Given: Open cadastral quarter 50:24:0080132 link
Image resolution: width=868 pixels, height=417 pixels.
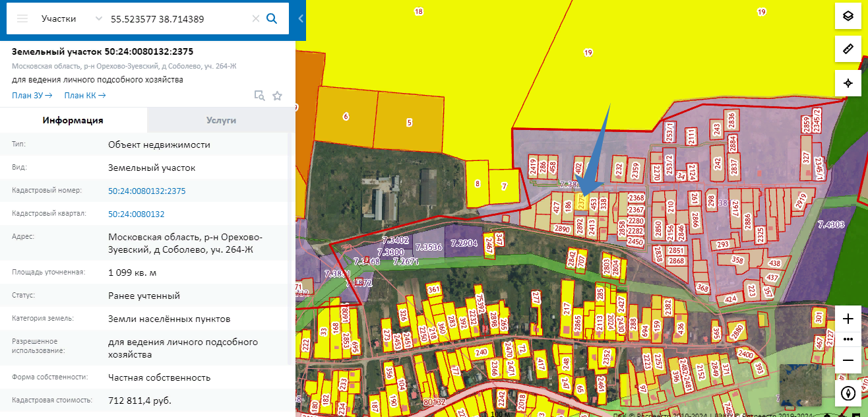Looking at the screenshot, I should pos(137,214).
